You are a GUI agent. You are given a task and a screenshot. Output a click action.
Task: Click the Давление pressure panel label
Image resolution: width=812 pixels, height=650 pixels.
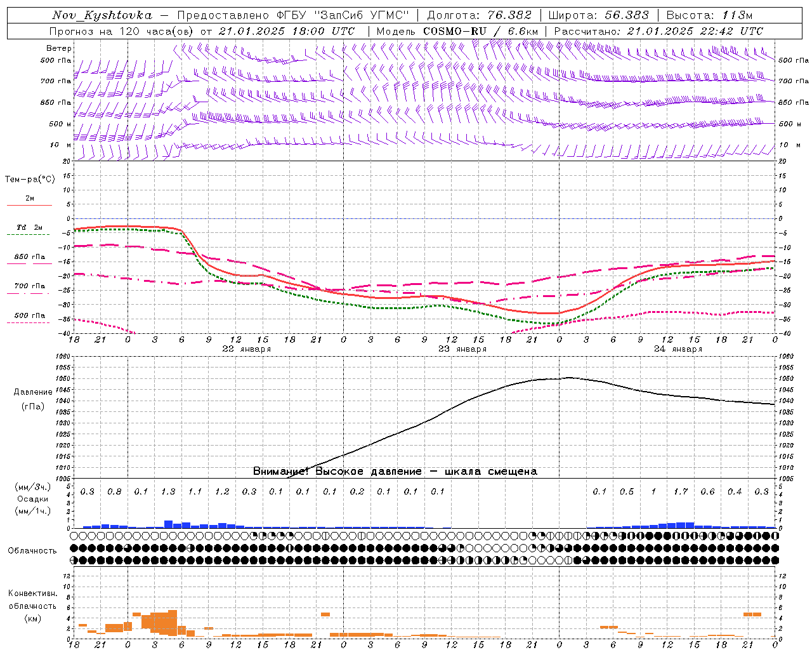coord(33,392)
